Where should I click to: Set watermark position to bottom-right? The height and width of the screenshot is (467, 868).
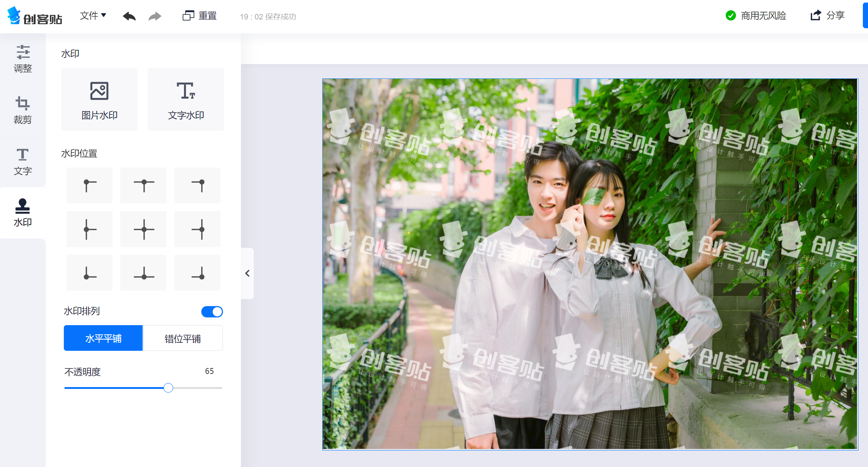coord(197,273)
